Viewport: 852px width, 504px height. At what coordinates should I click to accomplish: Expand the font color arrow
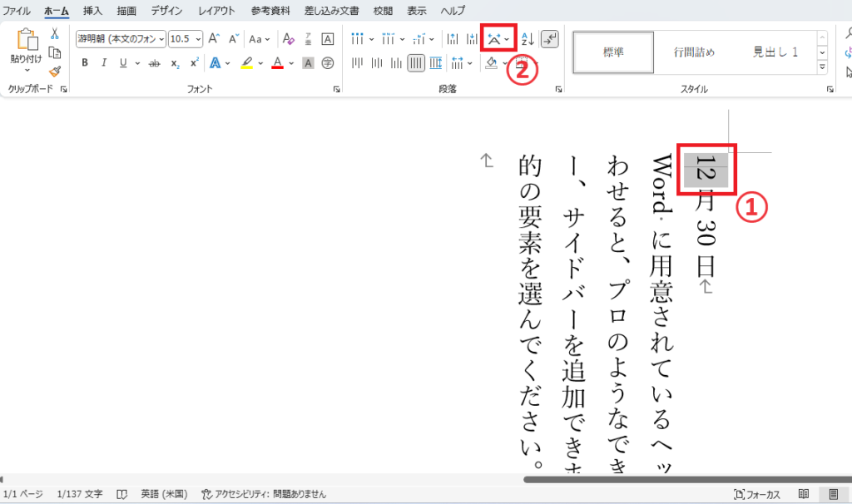point(291,63)
